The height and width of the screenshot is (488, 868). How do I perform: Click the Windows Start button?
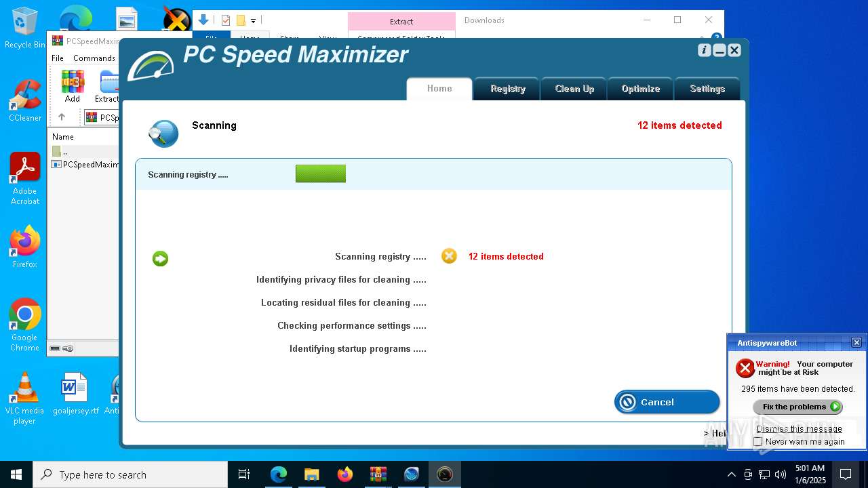(16, 474)
